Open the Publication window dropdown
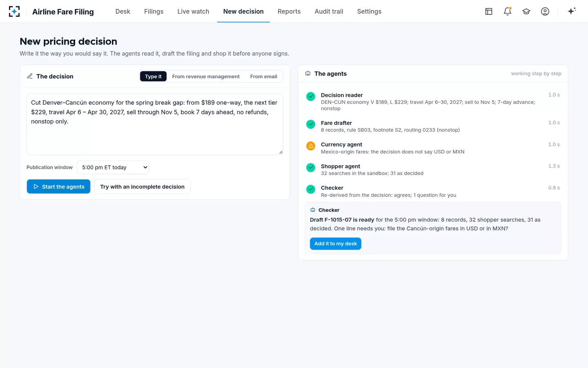Image resolution: width=588 pixels, height=368 pixels. (113, 167)
